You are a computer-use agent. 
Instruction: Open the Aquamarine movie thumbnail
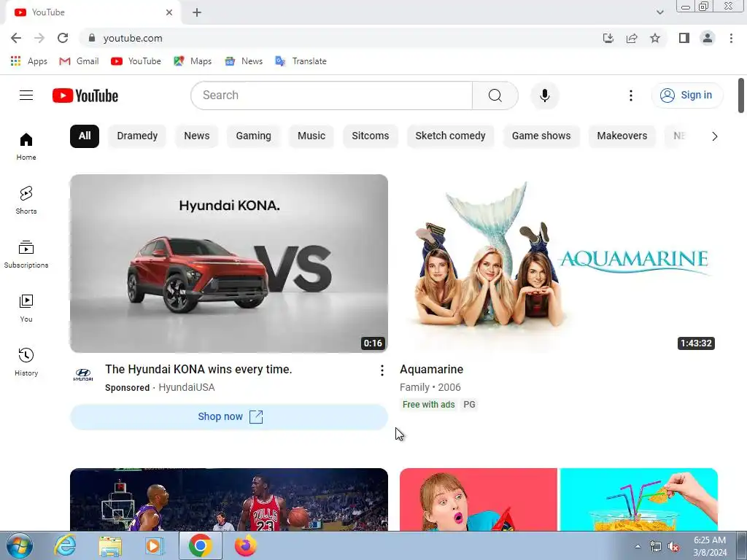558,263
